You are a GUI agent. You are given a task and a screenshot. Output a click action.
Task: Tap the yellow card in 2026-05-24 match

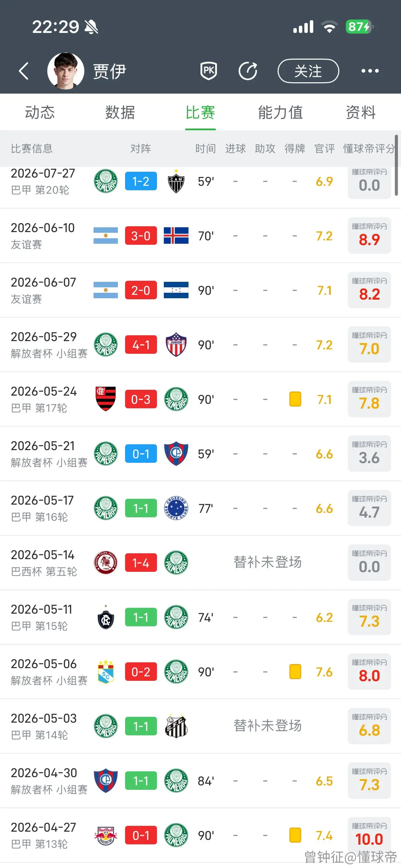click(295, 399)
